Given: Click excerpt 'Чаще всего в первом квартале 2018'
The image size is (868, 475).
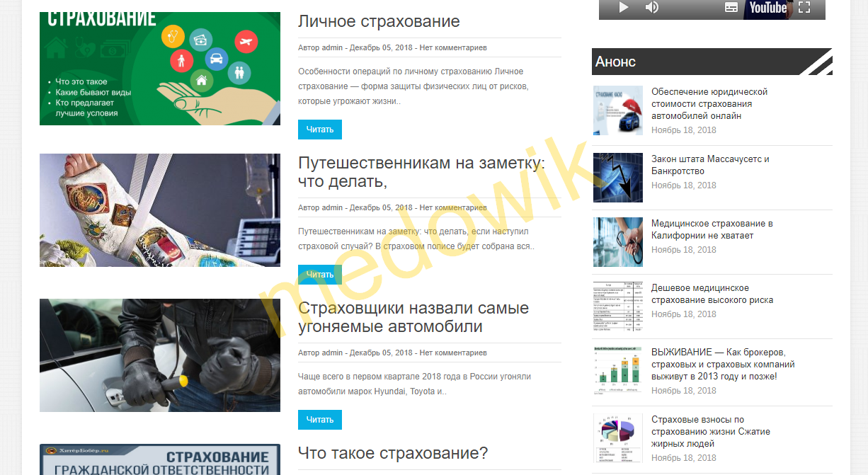Looking at the screenshot, I should [x=414, y=384].
